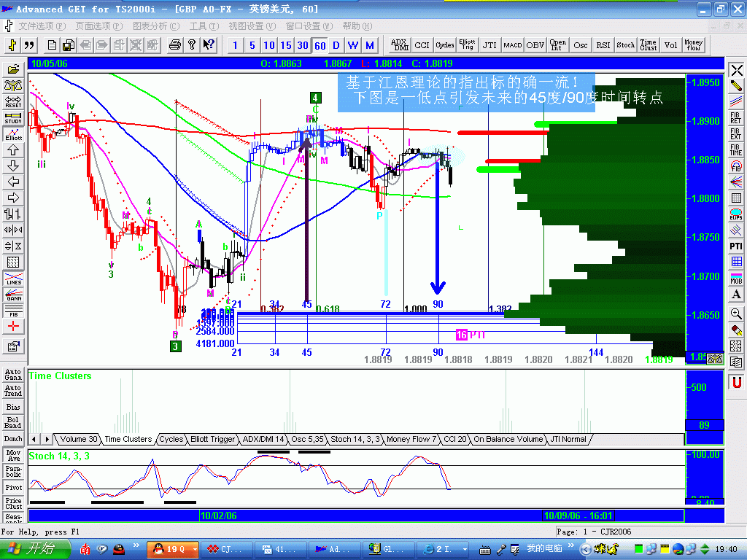Click the Money flow study button
This screenshot has width=747, height=560.
coord(693,45)
